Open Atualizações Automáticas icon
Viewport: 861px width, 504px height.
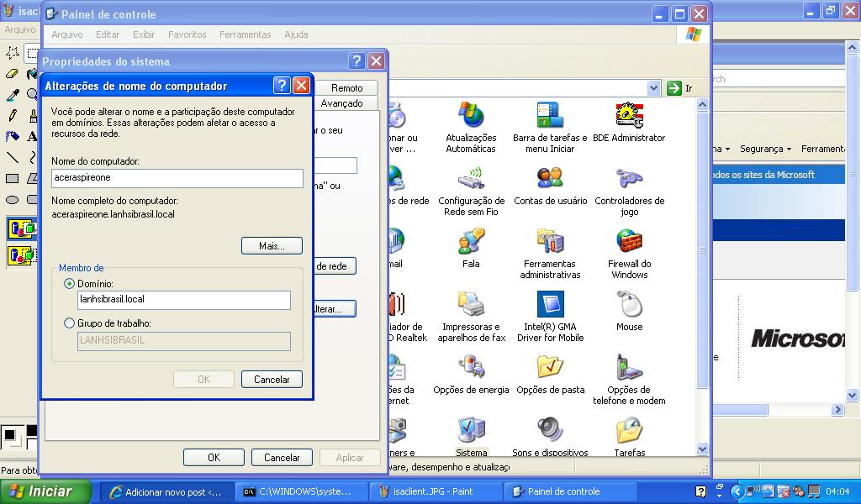point(471,117)
